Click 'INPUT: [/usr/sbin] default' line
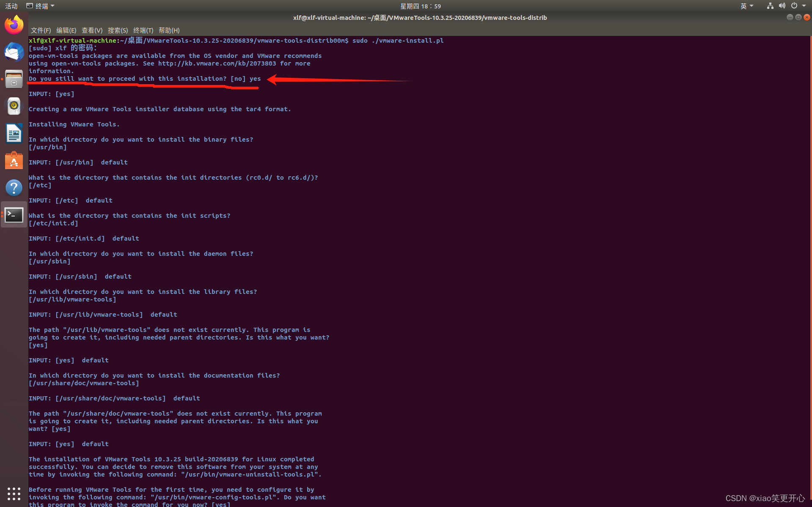Screen dimensions: 812x507 point(80,277)
